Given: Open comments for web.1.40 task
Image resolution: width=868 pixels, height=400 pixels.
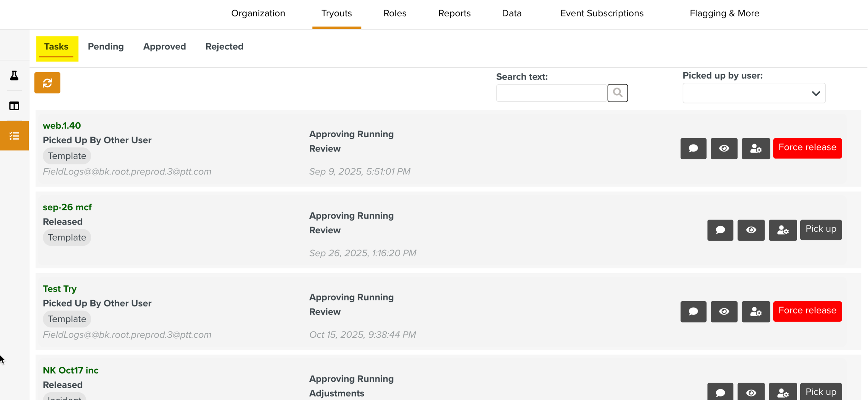Looking at the screenshot, I should (x=693, y=148).
